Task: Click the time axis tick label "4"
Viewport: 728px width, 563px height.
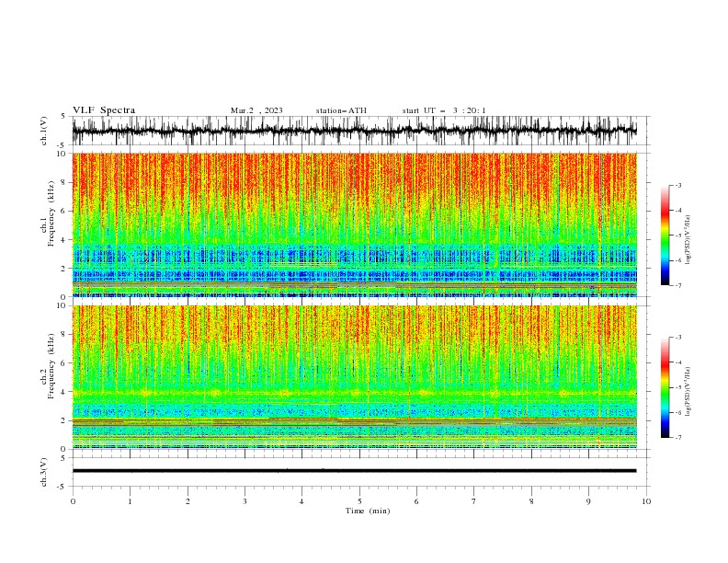Action: pyautogui.click(x=301, y=501)
